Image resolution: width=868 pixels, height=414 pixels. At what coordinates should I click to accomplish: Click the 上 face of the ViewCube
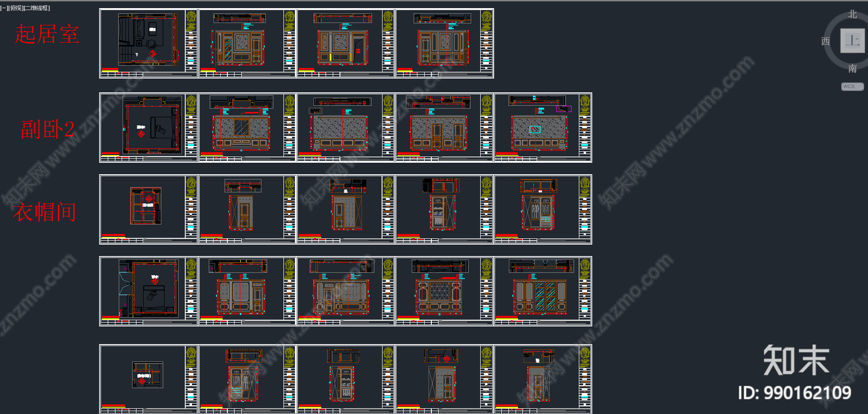[x=852, y=41]
